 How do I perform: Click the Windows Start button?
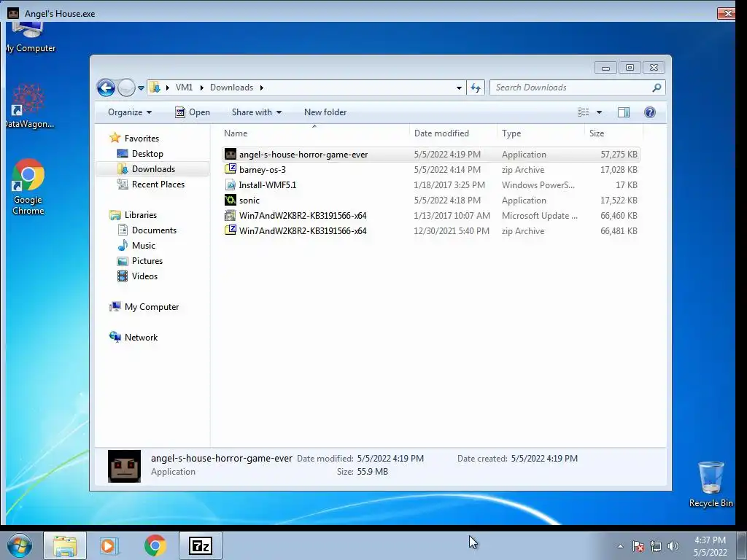[20, 545]
